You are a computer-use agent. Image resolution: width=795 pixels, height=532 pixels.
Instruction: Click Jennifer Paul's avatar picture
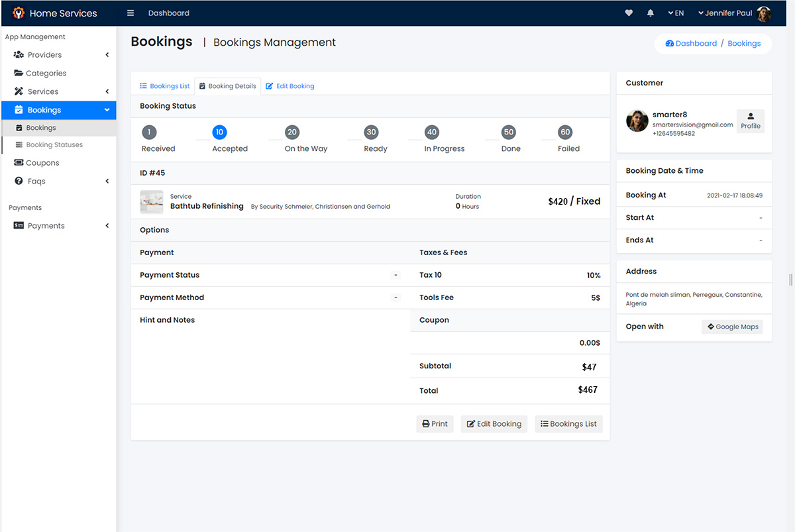[x=764, y=13]
